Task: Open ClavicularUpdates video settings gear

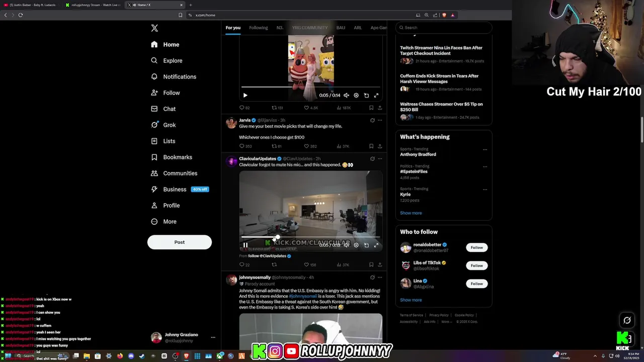Action: pos(356,245)
